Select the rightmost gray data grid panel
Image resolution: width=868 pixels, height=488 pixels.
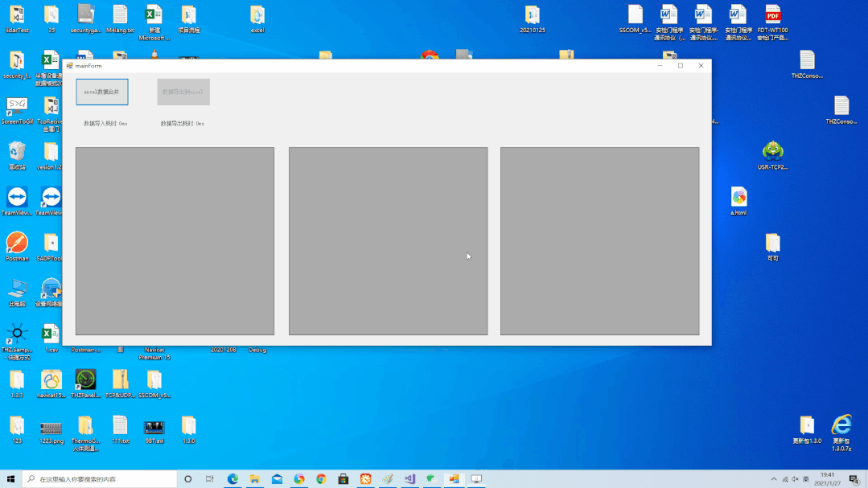599,240
